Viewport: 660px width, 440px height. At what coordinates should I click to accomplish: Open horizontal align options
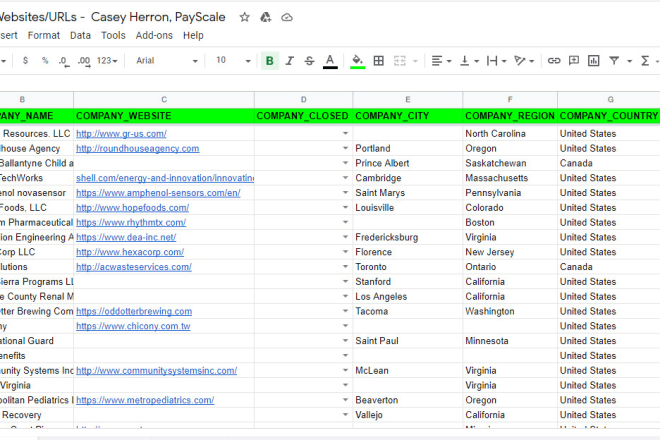pyautogui.click(x=441, y=61)
